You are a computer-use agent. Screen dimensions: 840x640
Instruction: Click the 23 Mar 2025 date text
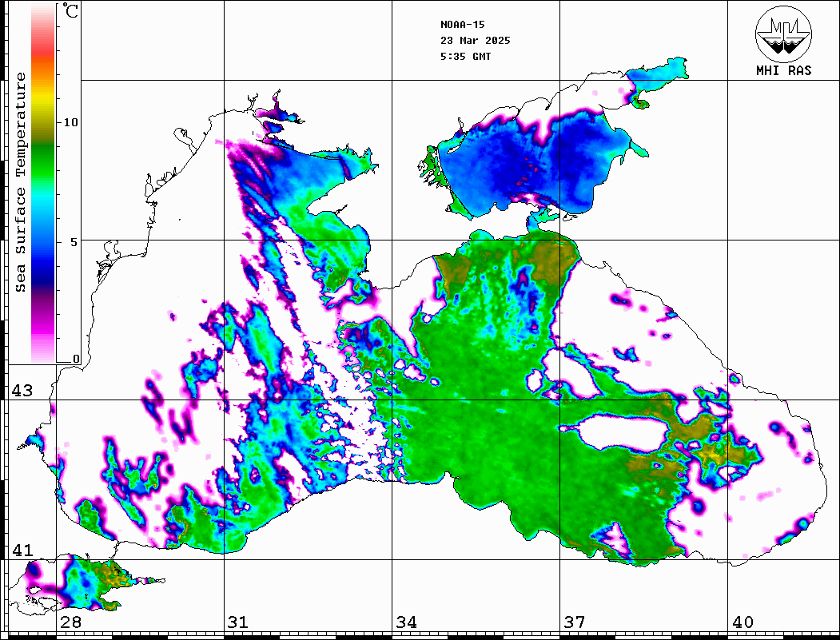pyautogui.click(x=475, y=40)
